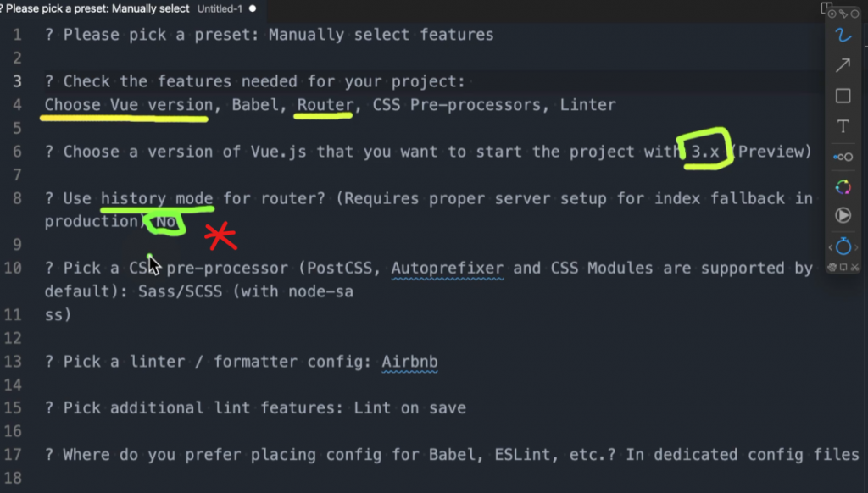Click the blue stopwatch timer icon
868x493 pixels.
pos(843,246)
